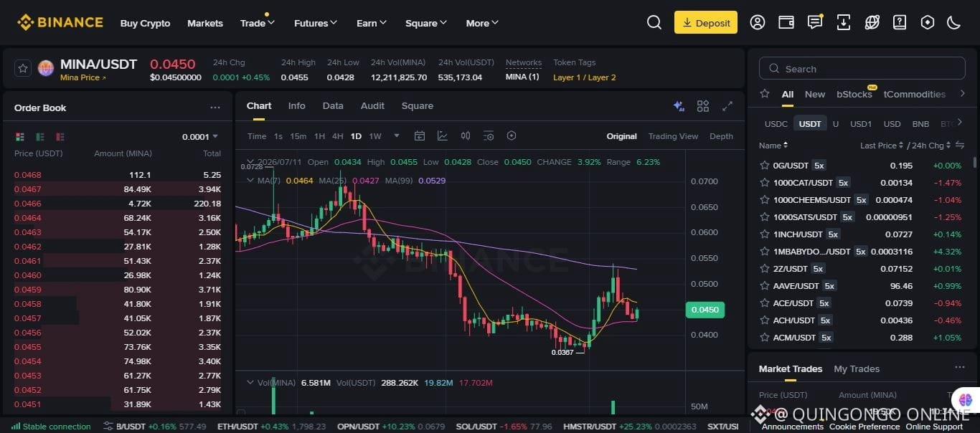
Task: Open Market Trades three-dot menu
Action: (960, 368)
